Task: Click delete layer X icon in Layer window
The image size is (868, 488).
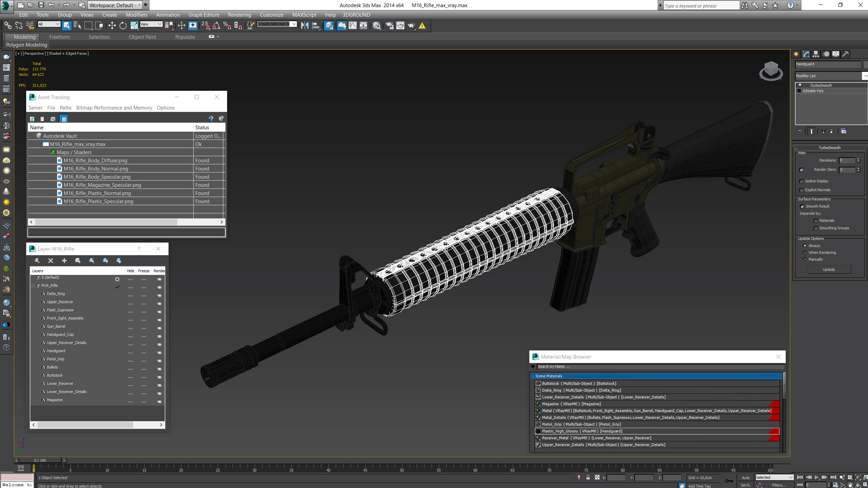Action: click(51, 261)
